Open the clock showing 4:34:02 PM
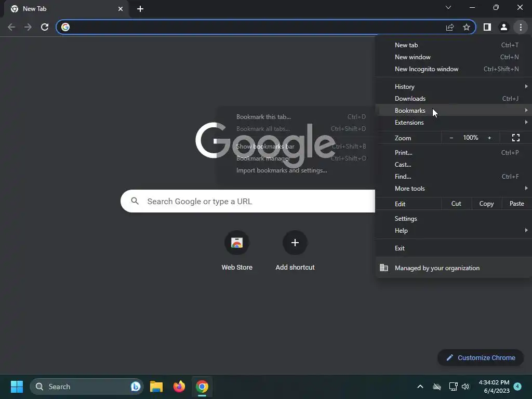532x399 pixels. pyautogui.click(x=494, y=387)
